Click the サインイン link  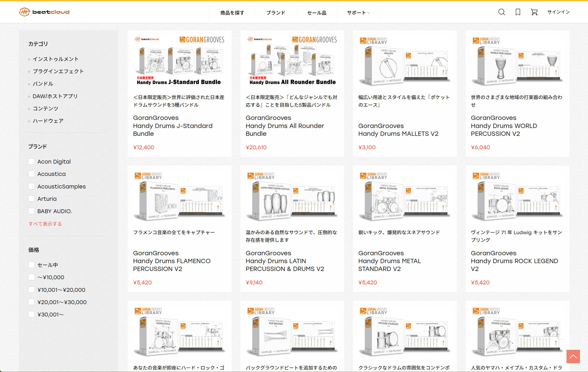pos(558,12)
